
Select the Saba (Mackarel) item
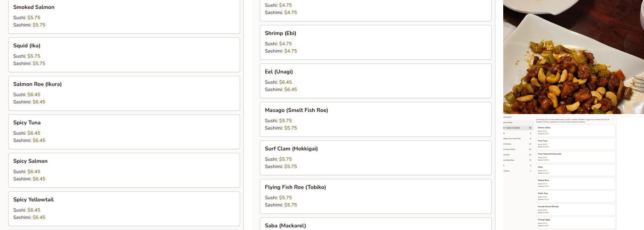pos(285,225)
